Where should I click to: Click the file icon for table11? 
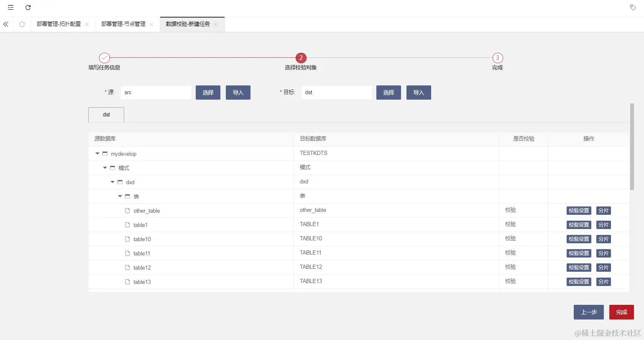click(x=128, y=253)
